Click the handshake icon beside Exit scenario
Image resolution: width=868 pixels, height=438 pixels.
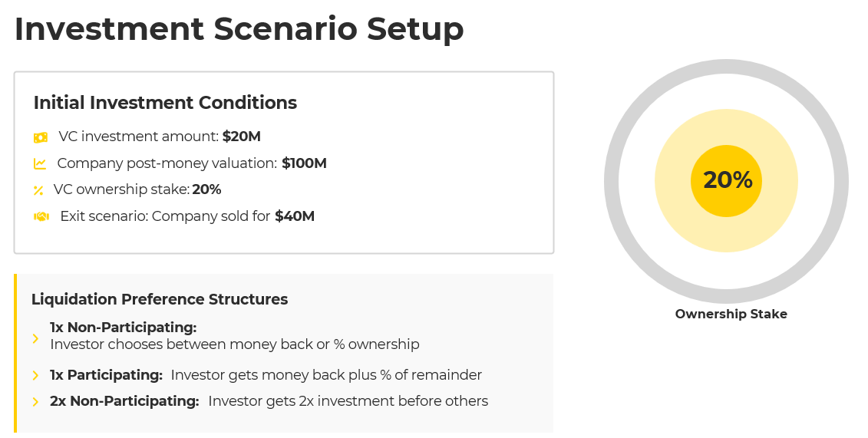(x=41, y=216)
